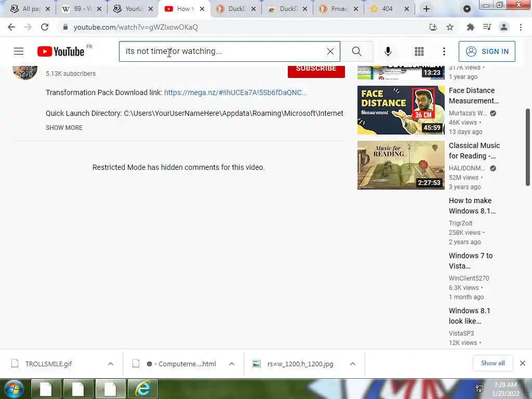Click the address bar URL
The width and height of the screenshot is (532, 399).
[136, 27]
